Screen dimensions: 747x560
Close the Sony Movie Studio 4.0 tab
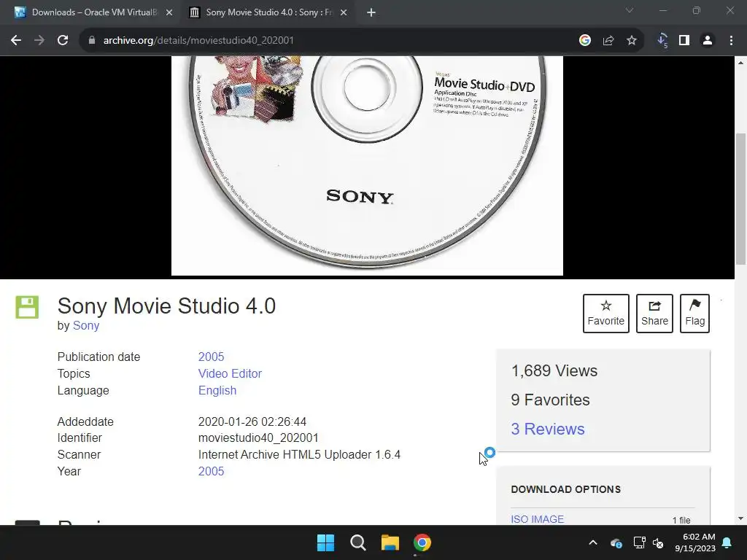coord(344,12)
